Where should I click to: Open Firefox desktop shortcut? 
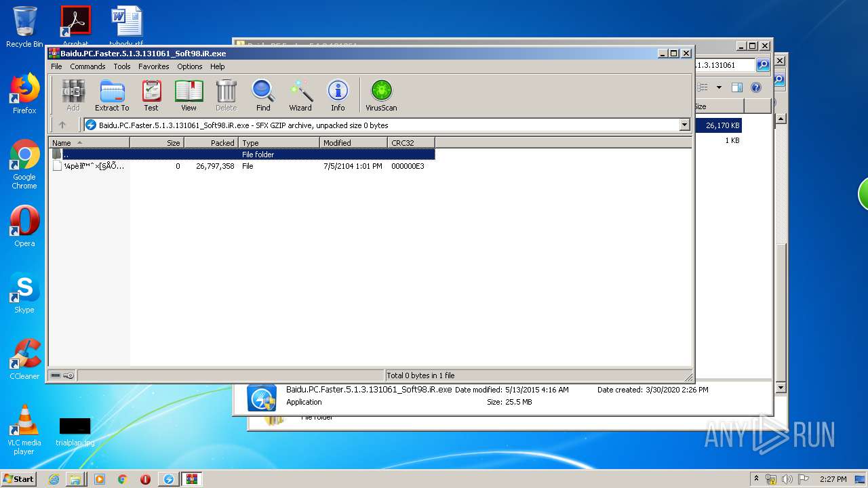24,94
